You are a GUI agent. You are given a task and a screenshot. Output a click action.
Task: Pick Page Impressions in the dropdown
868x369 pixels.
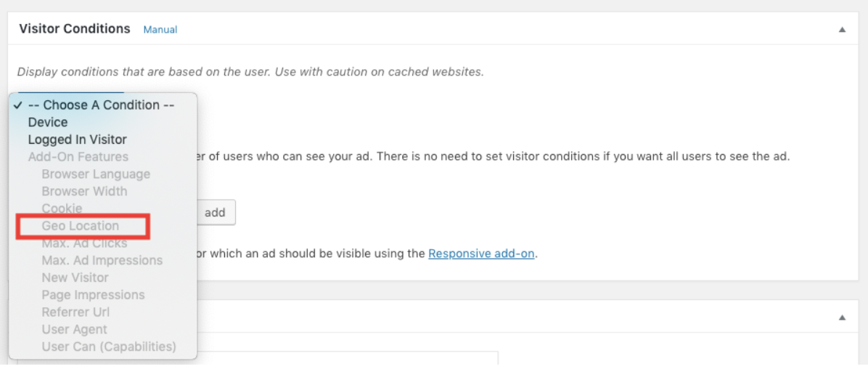click(93, 295)
